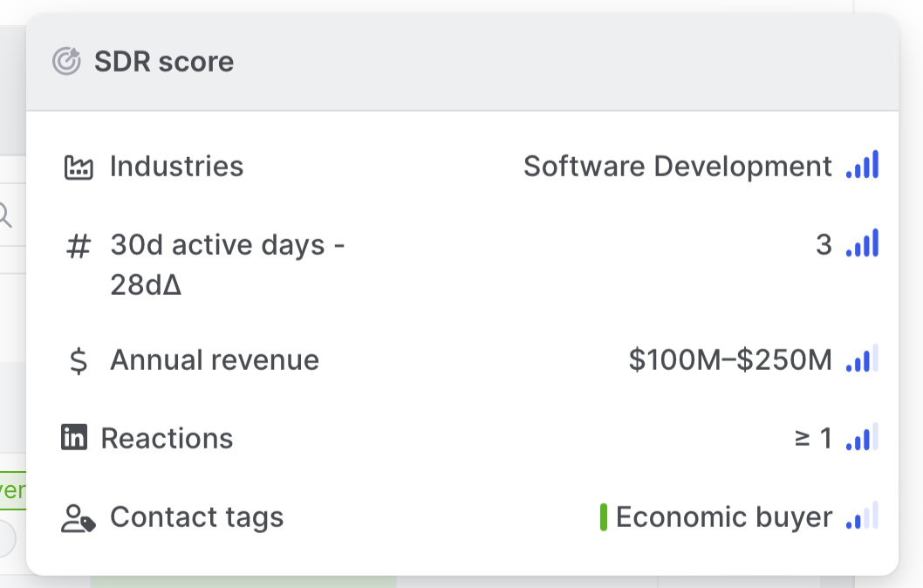Click the Reactions row label
The image size is (923, 588).
tap(167, 438)
